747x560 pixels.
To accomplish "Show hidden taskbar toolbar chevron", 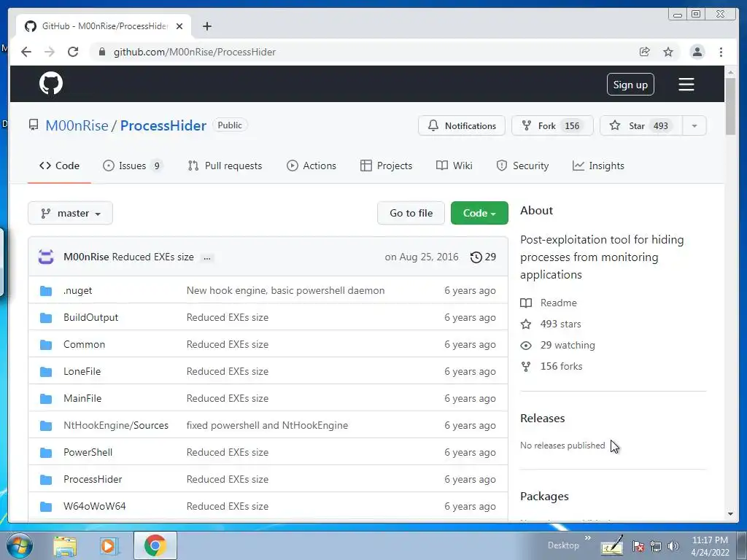I will point(587,537).
